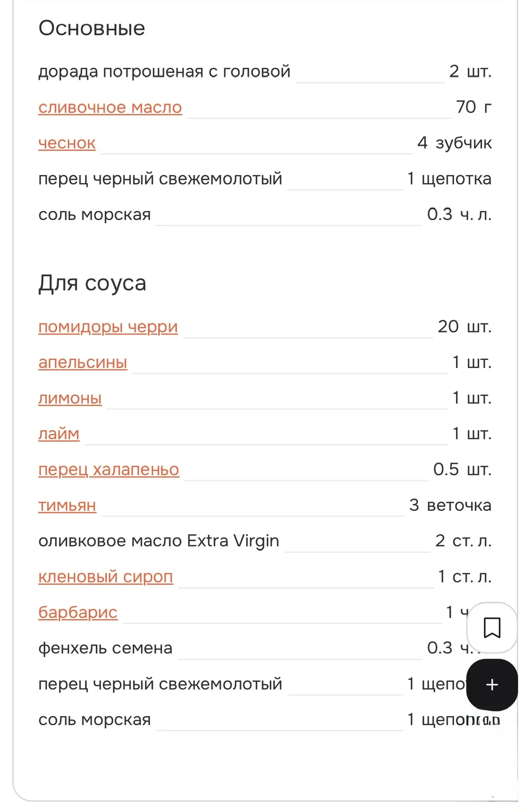Tap the 0.5 шт. quantity value

click(462, 469)
